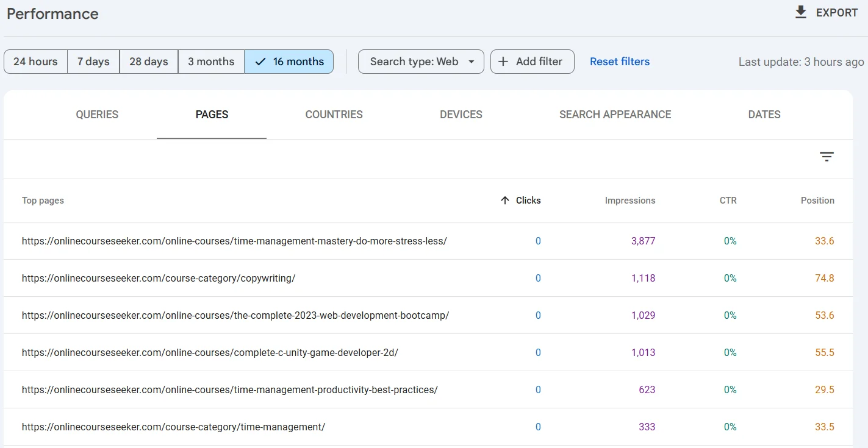Click the plus icon in Add filter
868x448 pixels.
pyautogui.click(x=503, y=62)
